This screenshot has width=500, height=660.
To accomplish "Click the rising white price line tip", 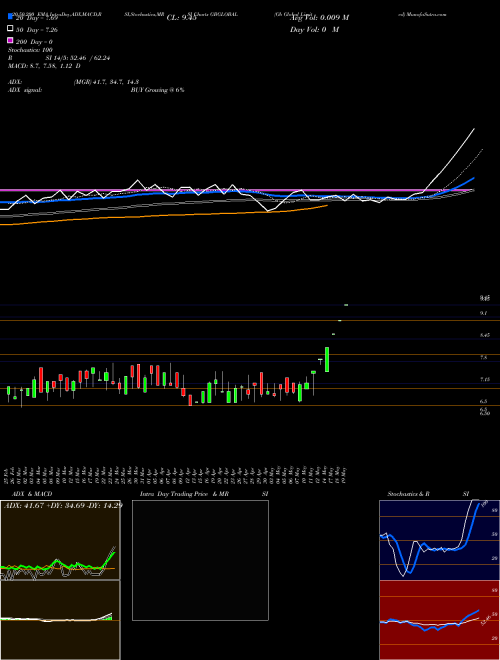I will 474,129.
